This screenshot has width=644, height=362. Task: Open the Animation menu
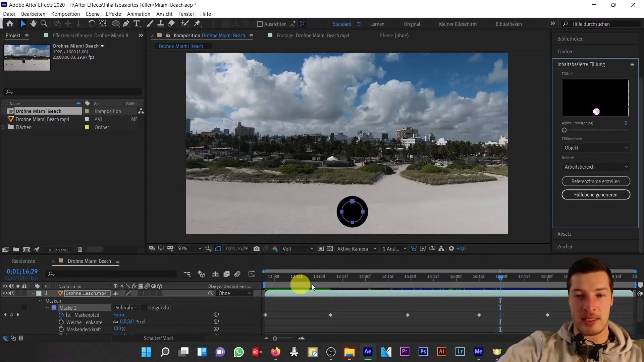click(139, 14)
